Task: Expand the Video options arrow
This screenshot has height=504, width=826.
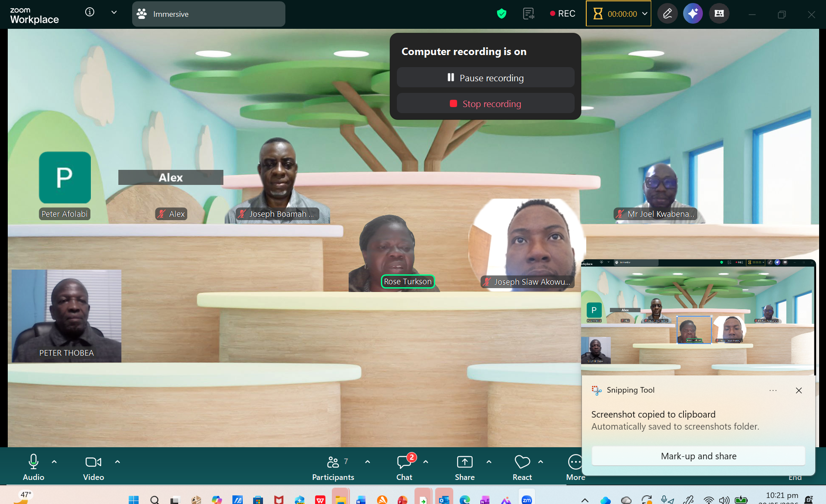Action: click(118, 462)
